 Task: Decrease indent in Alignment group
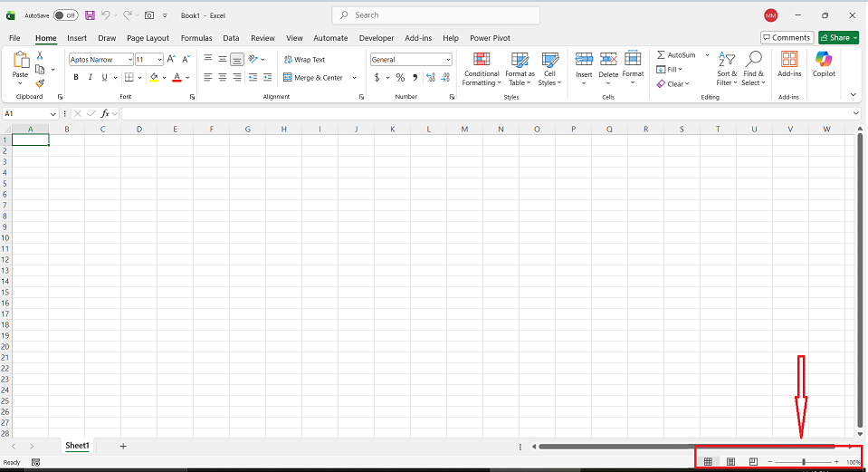click(x=253, y=78)
